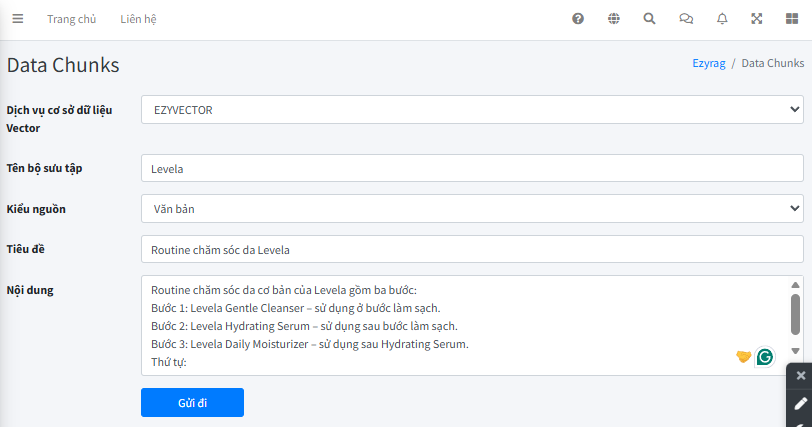The width and height of the screenshot is (812, 427).
Task: Click the line 'Bước 1: Levela Gentle Cleanser'
Action: point(296,308)
